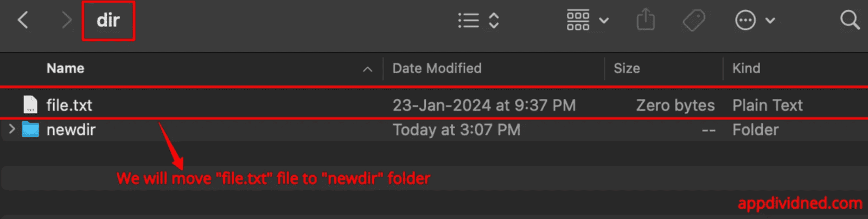Click the Tags icon in toolbar
This screenshot has width=868, height=219.
693,21
